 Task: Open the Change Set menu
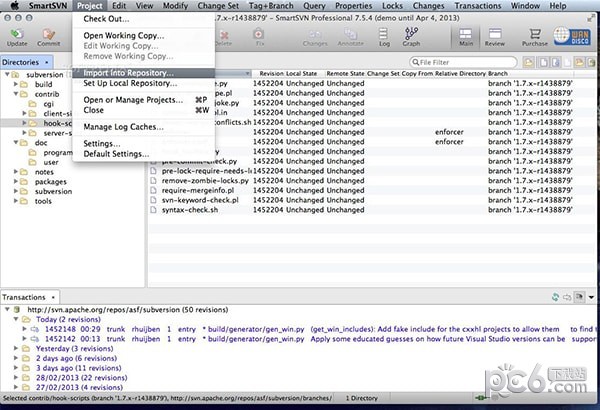click(218, 6)
